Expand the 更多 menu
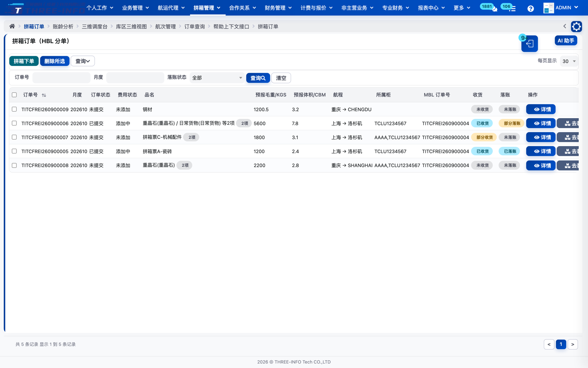588x368 pixels. (x=462, y=8)
